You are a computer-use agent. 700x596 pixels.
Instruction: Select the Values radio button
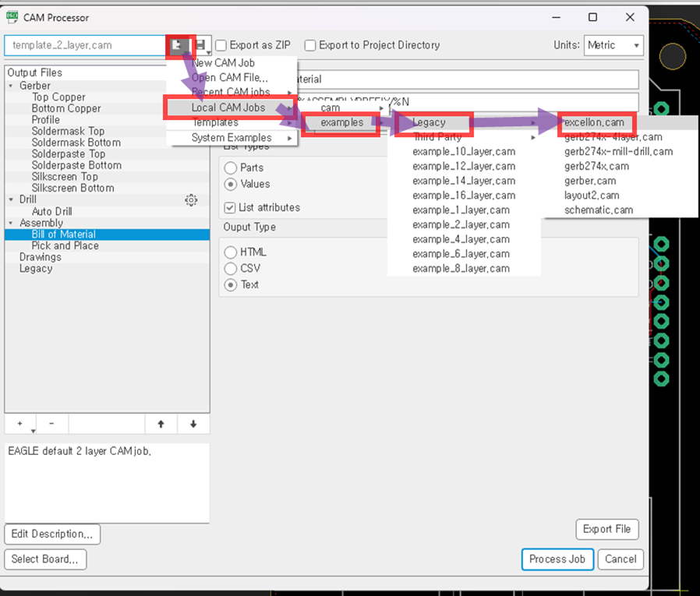click(x=231, y=184)
